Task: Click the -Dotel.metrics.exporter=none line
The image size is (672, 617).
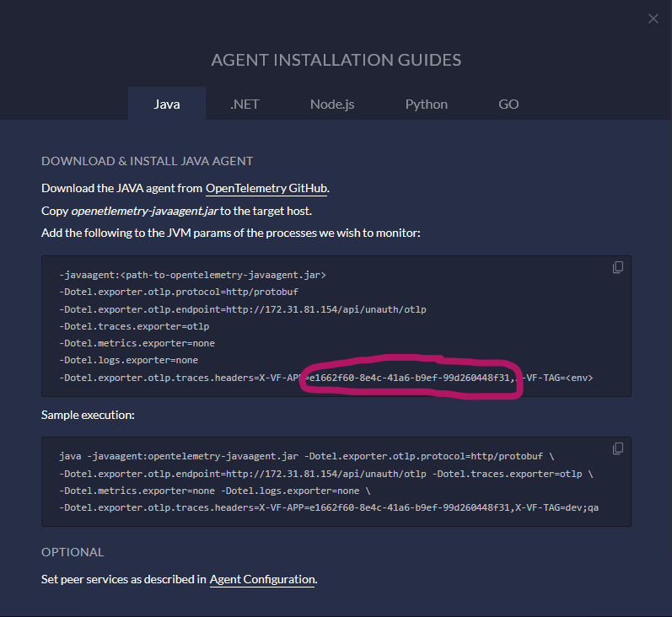Action: [x=137, y=343]
